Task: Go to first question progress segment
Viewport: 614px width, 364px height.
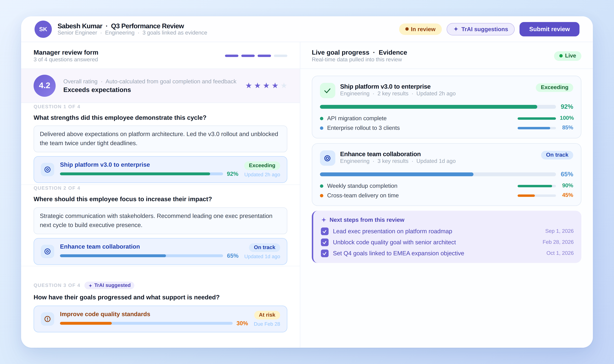Action: (232, 56)
